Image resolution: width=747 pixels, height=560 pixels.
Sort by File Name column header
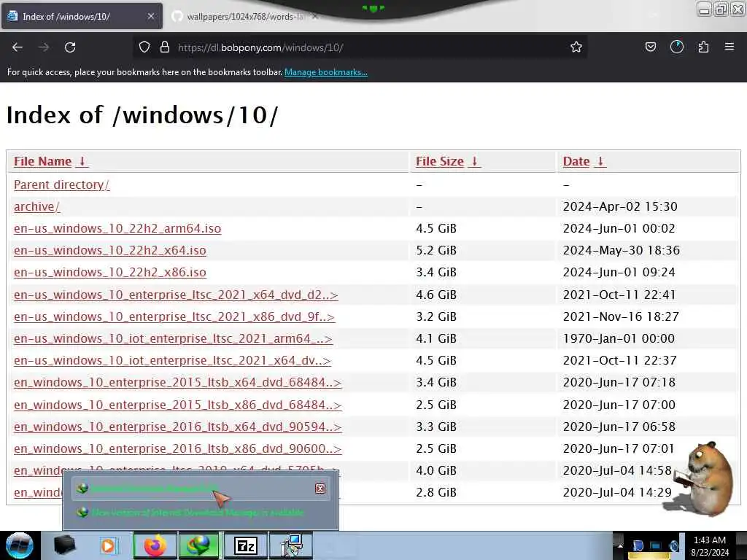[50, 161]
